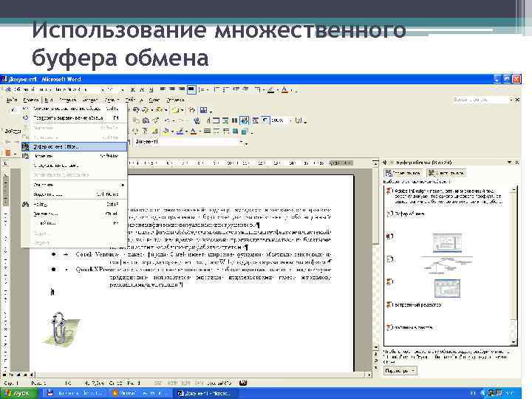Paste the third window thumbnail clipboard item
This screenshot has height=399, width=532.
(x=447, y=288)
